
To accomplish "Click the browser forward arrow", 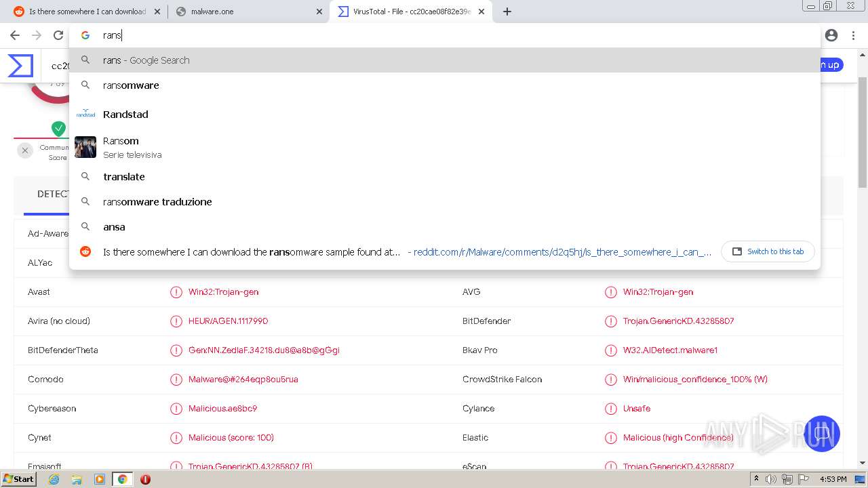I will [37, 35].
